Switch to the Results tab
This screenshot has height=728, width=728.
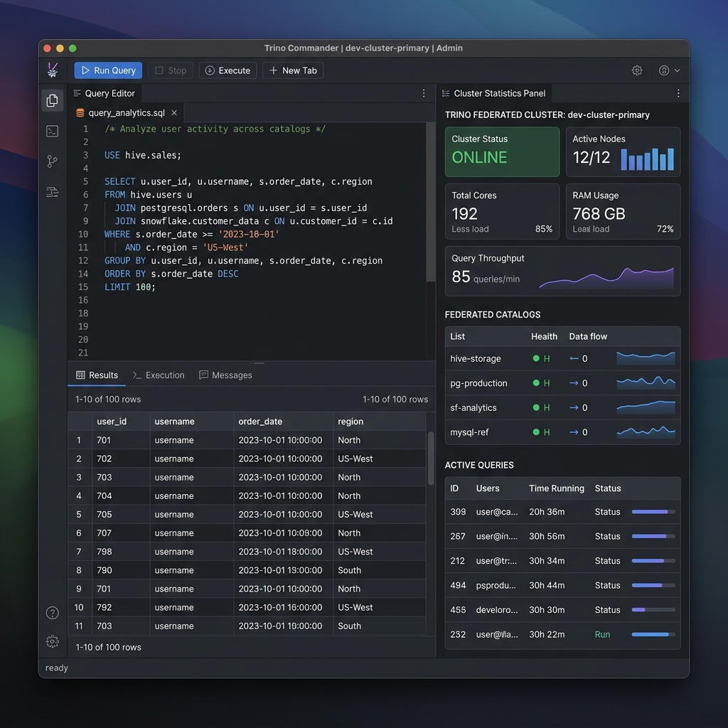(97, 375)
